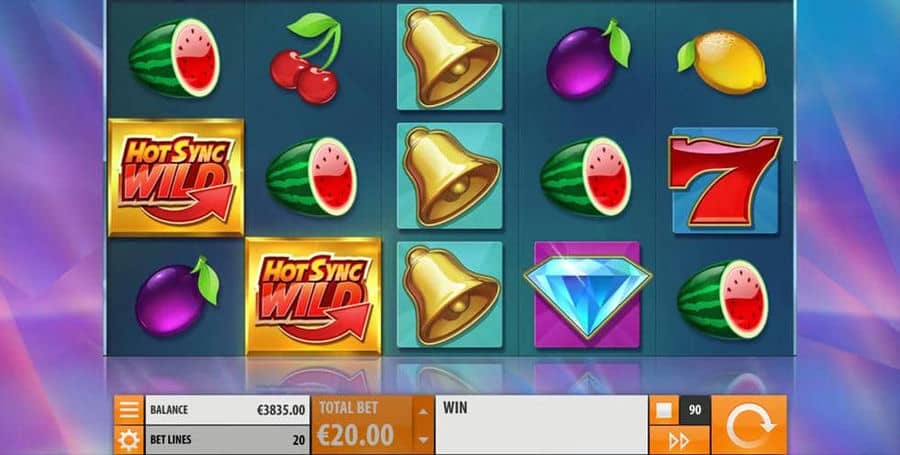900x455 pixels.
Task: Click the Total Bet €20.00 display
Action: coord(362,425)
